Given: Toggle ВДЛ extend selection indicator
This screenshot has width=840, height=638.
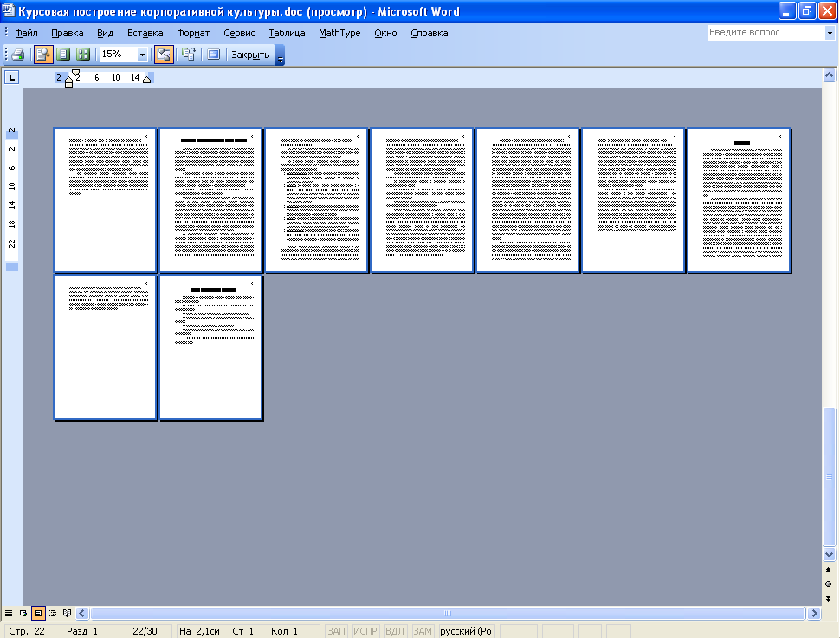Looking at the screenshot, I should tap(395, 631).
